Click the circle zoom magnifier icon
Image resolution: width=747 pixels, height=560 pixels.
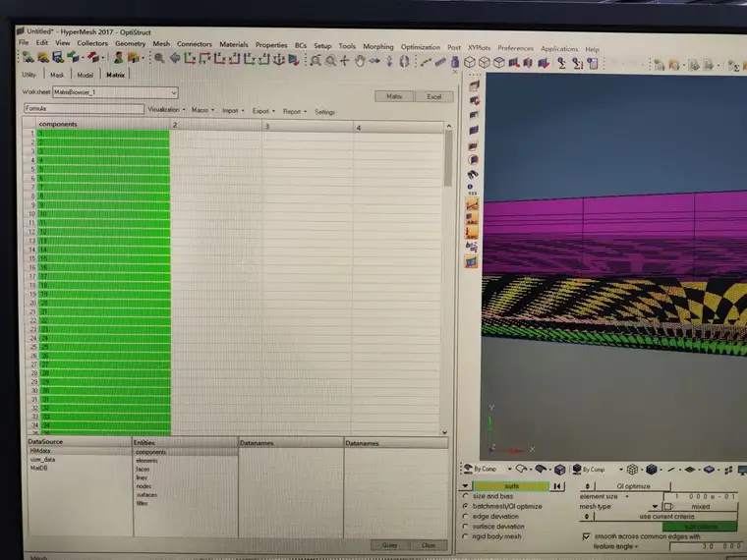329,61
